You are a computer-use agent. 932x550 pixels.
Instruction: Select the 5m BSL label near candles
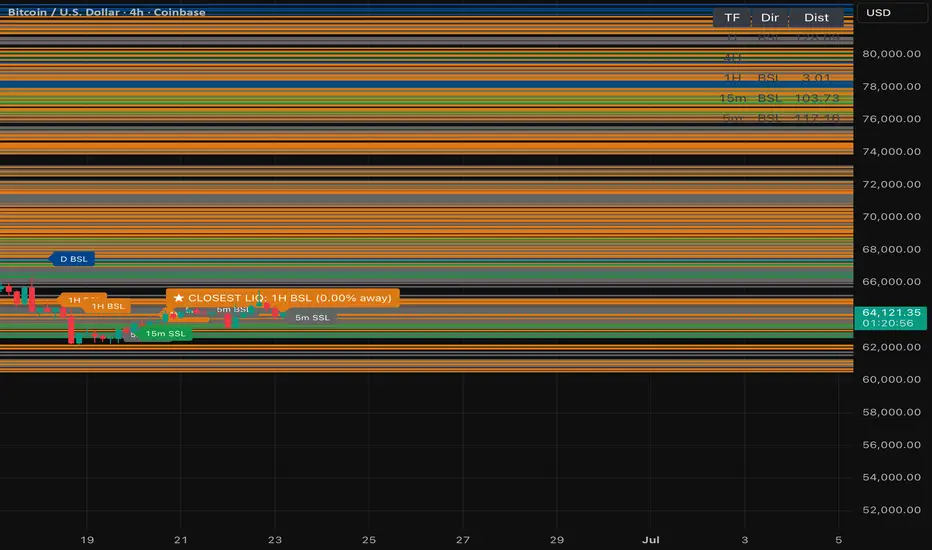(x=232, y=309)
